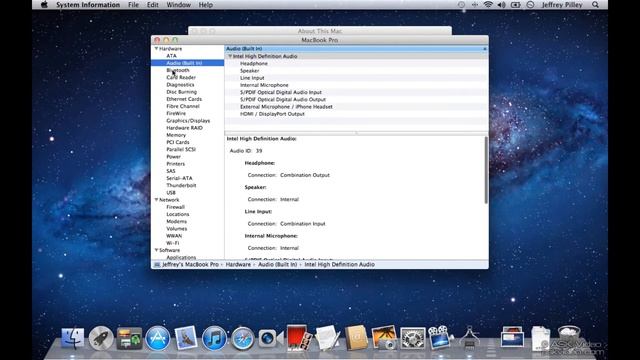Open TextEdit paper-and-pen icon in Dock
Viewport: 640px width, 360px height.
click(x=327, y=338)
